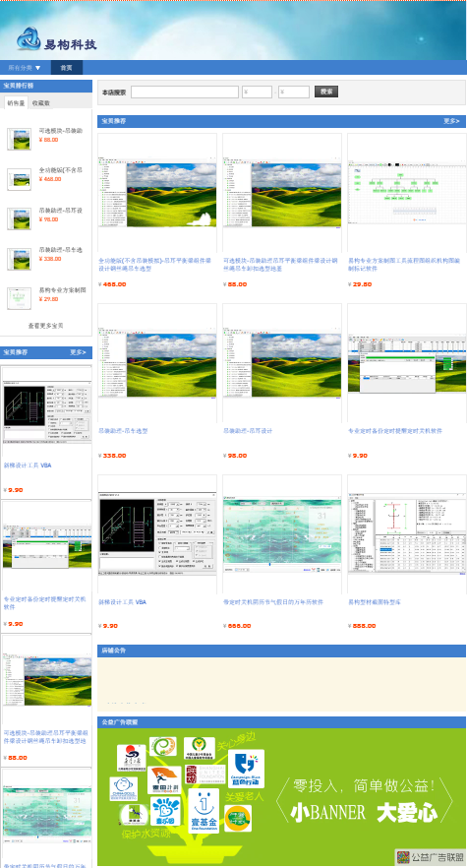Open main product image for 吊装助理-吊车选型
The height and width of the screenshot is (868, 467).
(x=157, y=363)
